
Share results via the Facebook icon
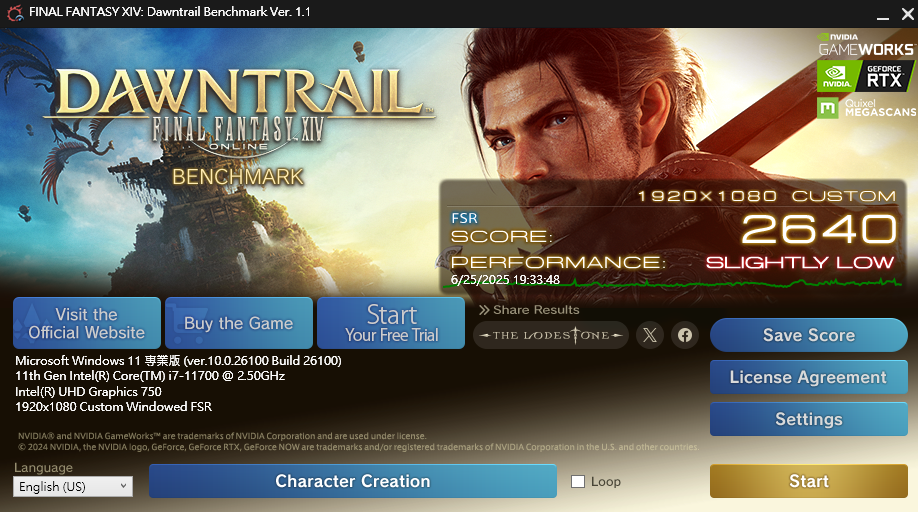pyautogui.click(x=685, y=335)
